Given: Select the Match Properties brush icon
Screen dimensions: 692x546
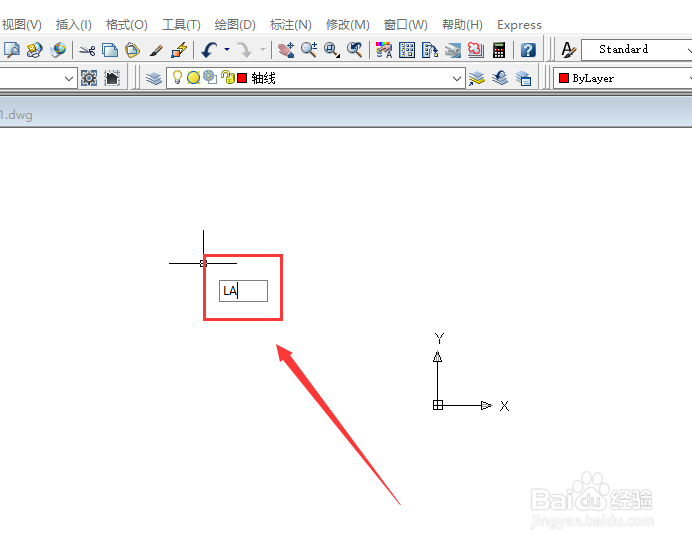Looking at the screenshot, I should pos(155,50).
